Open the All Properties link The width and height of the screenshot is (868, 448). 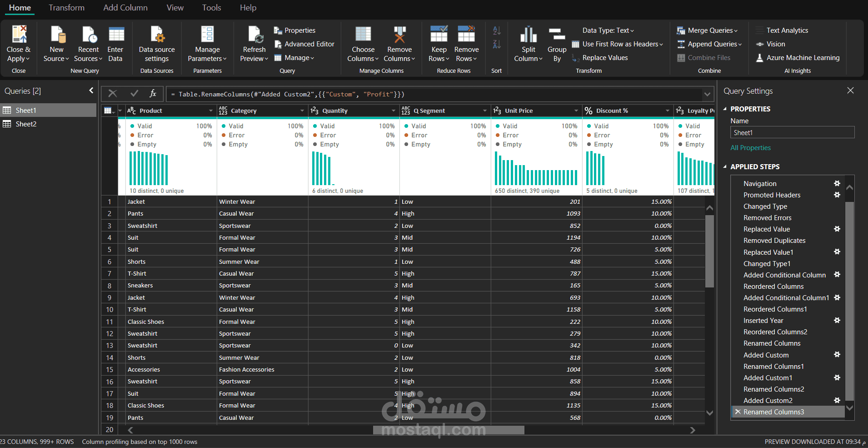(750, 148)
